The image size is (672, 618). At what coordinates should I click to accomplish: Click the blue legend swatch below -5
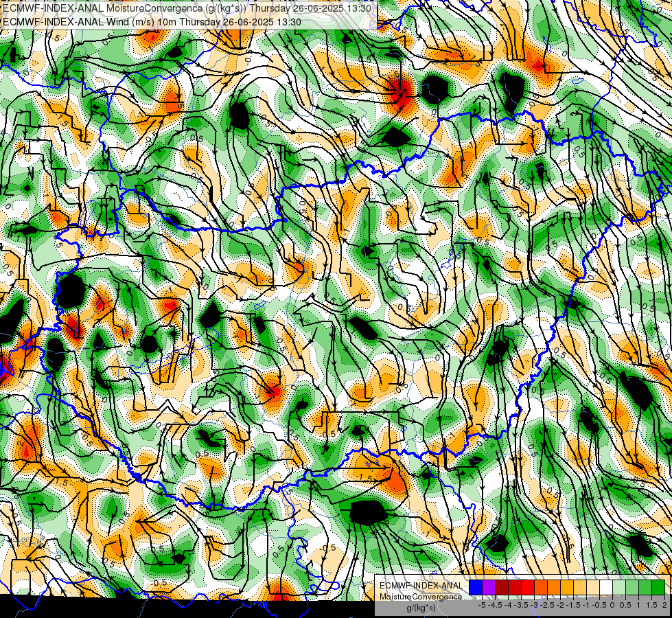click(476, 587)
